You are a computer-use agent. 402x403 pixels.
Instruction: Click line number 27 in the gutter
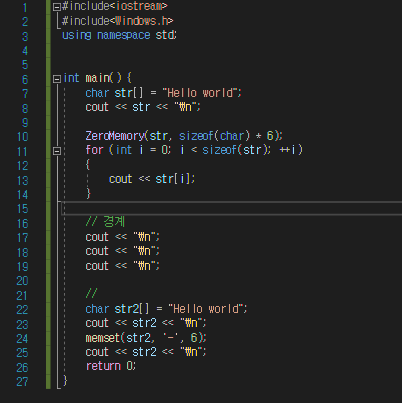tap(23, 382)
